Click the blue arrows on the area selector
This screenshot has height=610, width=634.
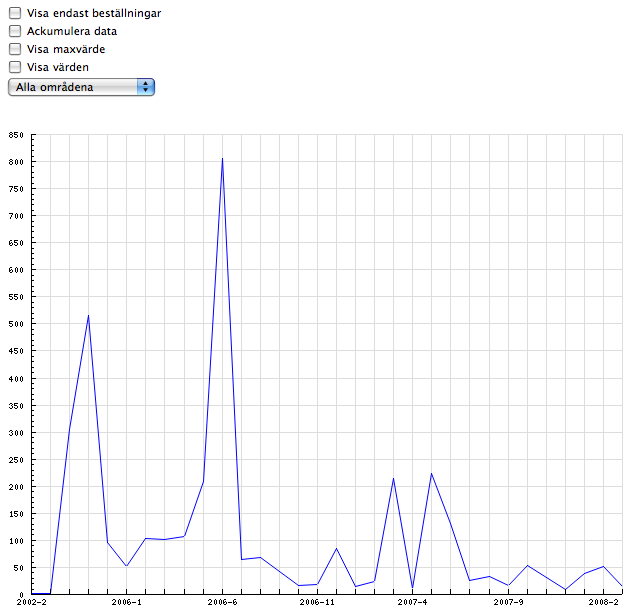coord(146,87)
